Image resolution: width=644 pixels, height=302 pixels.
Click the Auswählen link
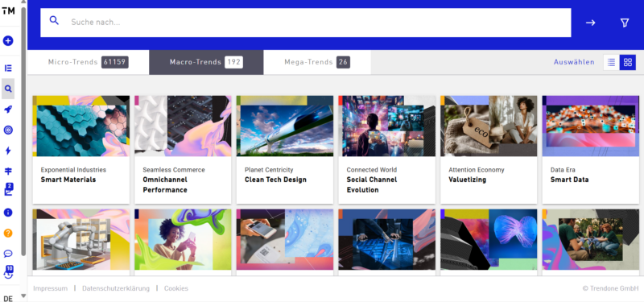point(574,63)
